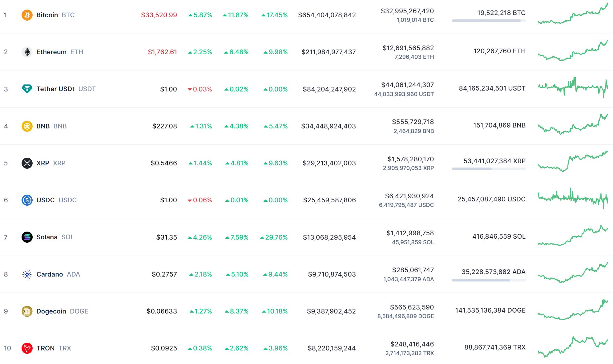Open Tether USDt's 7-day sparkline chart
Screen dimensions: 613x364
coord(573,87)
